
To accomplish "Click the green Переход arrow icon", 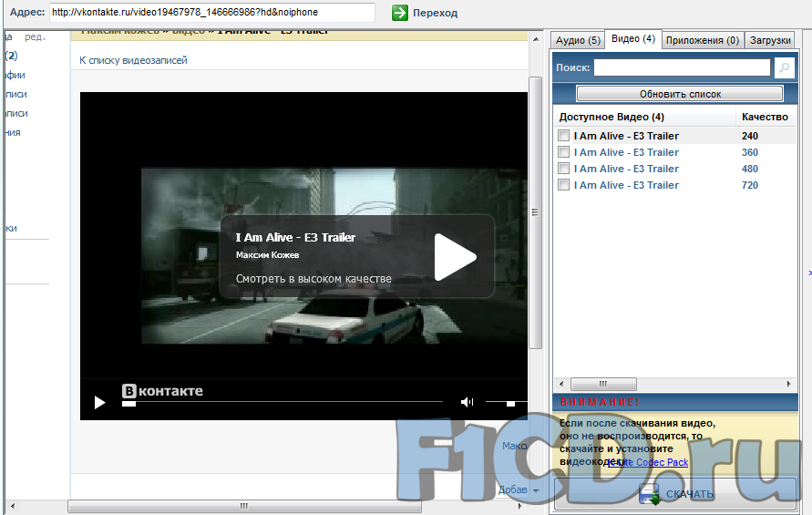I will click(x=400, y=13).
